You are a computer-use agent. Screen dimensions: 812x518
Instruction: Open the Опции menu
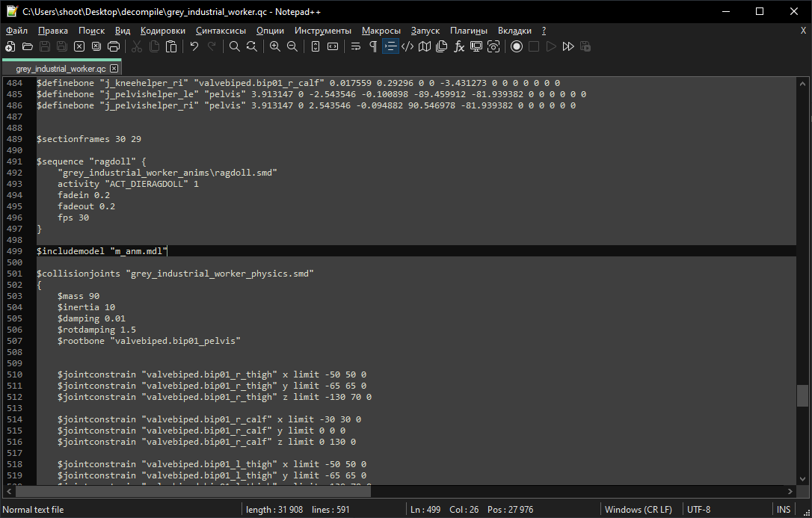[x=271, y=31]
